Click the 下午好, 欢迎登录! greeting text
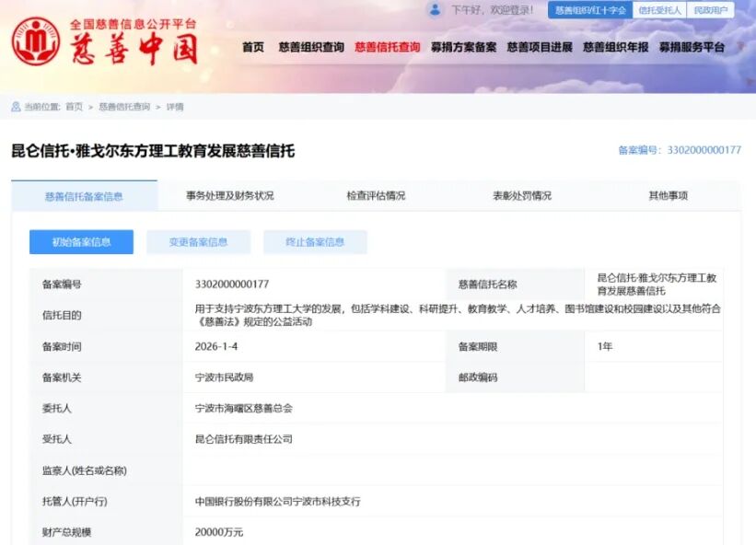The image size is (756, 545). pos(493,10)
